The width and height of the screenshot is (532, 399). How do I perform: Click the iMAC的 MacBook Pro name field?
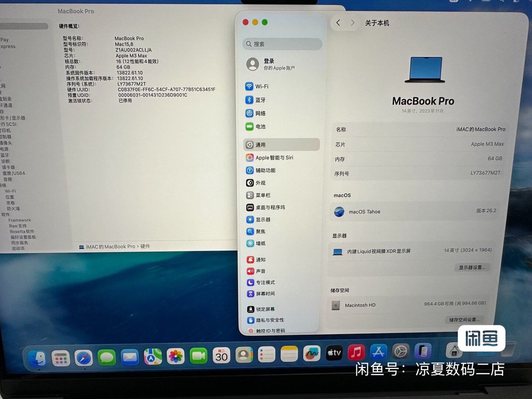420,129
